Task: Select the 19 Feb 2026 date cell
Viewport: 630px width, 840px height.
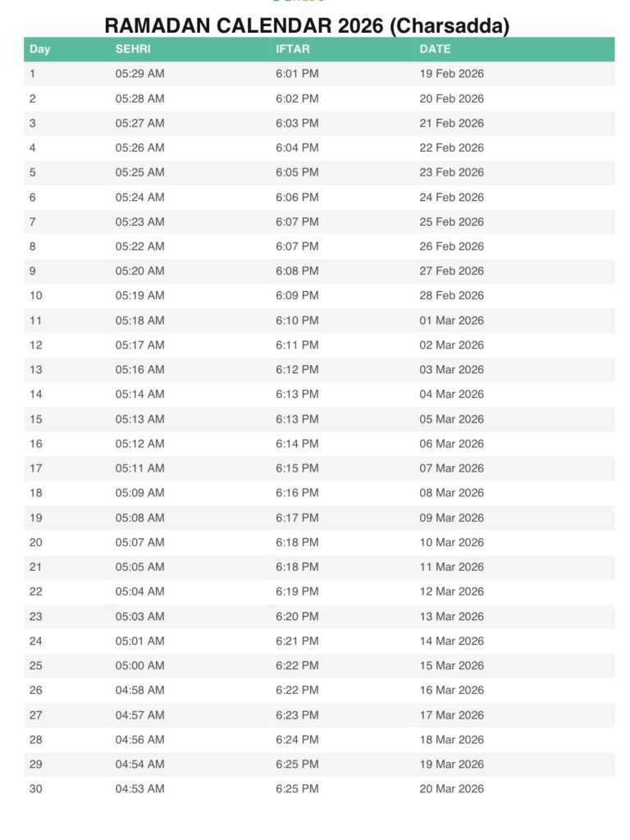Action: [x=451, y=74]
